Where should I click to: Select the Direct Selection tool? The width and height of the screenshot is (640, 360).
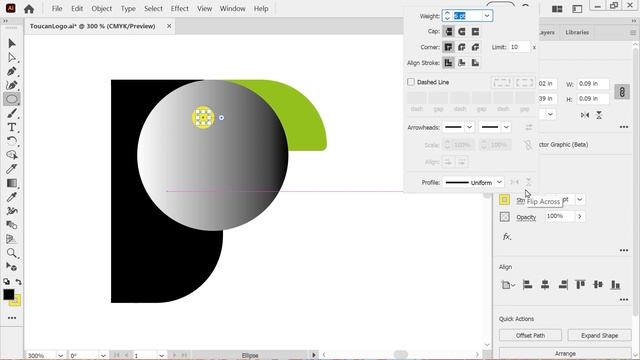coord(12,57)
